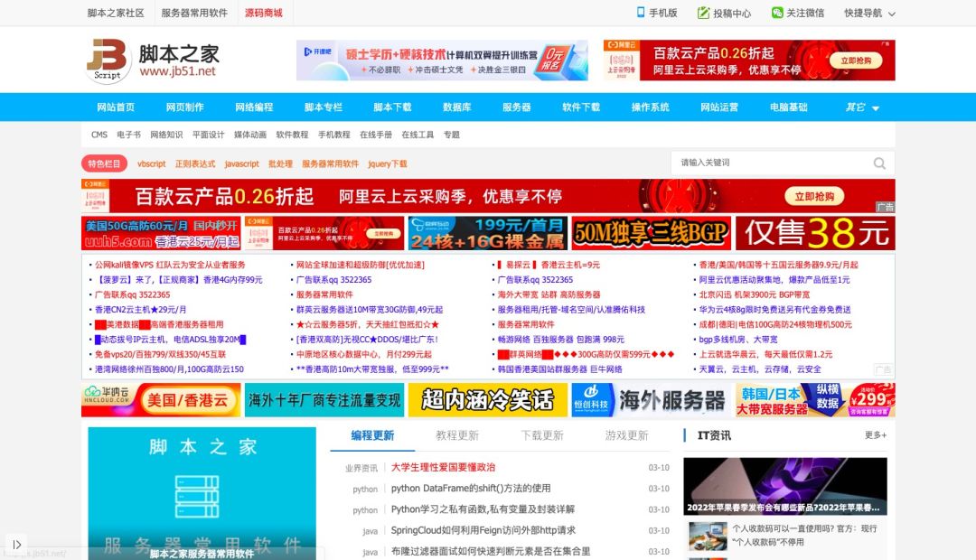Viewport: 976px width, 560px height.
Task: Click the search magnifier icon
Action: click(x=879, y=163)
